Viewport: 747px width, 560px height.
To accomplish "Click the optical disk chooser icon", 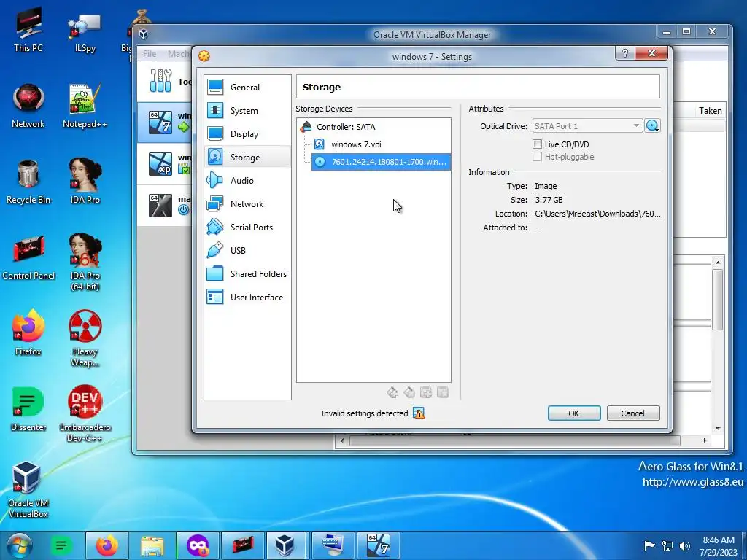I will [652, 126].
